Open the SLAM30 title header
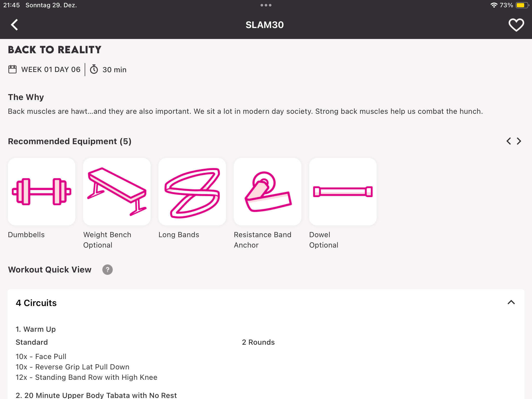 (x=265, y=25)
